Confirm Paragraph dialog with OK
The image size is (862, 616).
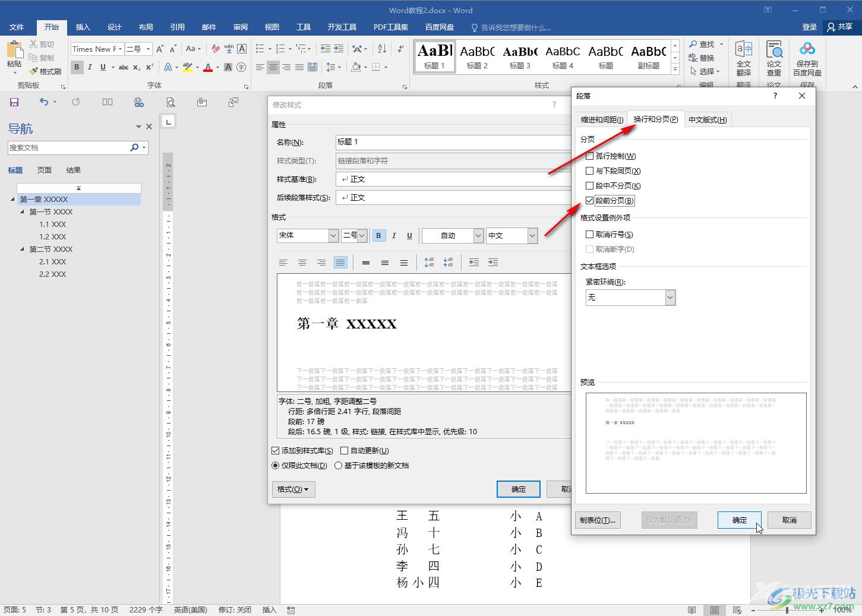[740, 520]
